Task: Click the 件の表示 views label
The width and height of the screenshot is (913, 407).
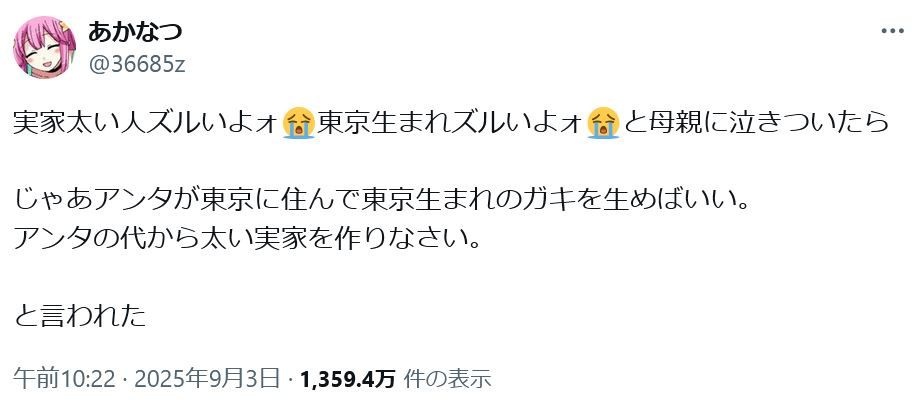Action: pos(447,379)
